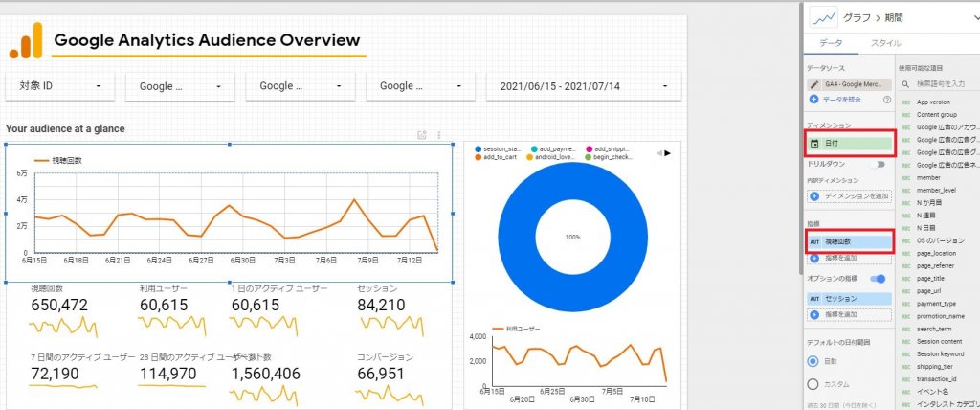Toggle the ドリルダウン switch

880,164
